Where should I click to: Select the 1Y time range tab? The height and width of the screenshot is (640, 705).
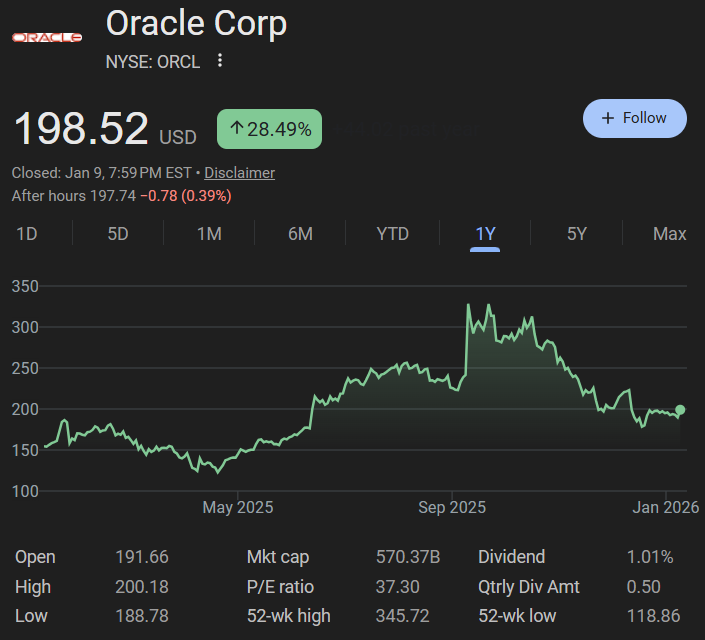pos(485,234)
